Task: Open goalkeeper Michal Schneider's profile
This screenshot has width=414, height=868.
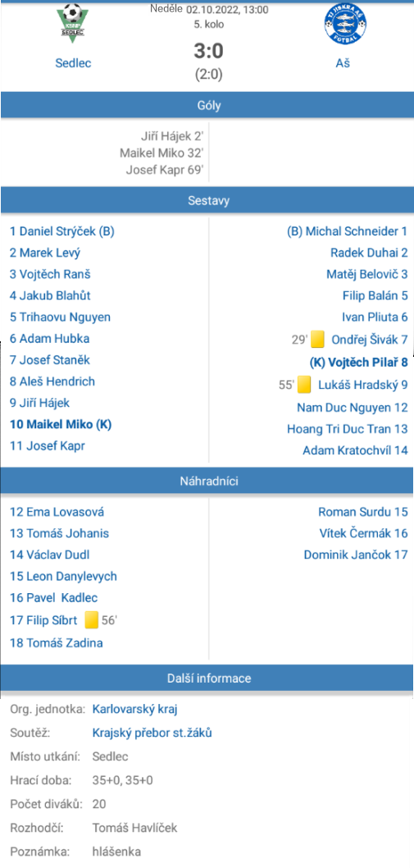Action: point(347,231)
